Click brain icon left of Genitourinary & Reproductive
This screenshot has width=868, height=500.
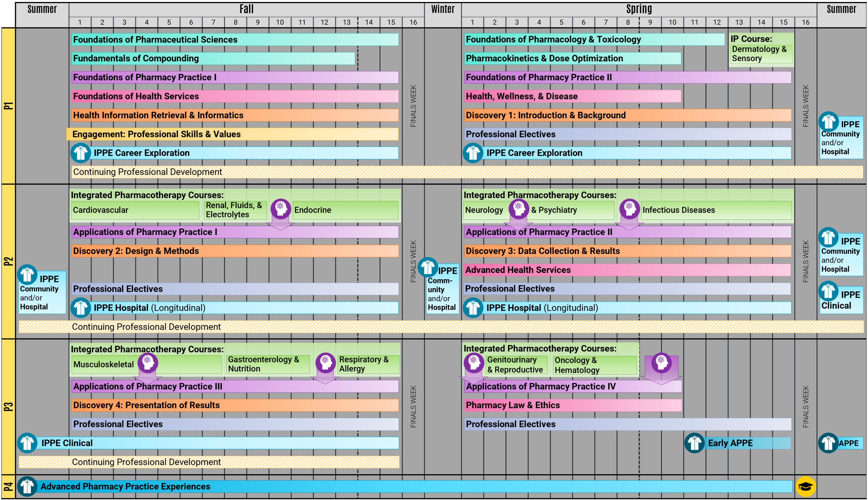coord(474,362)
